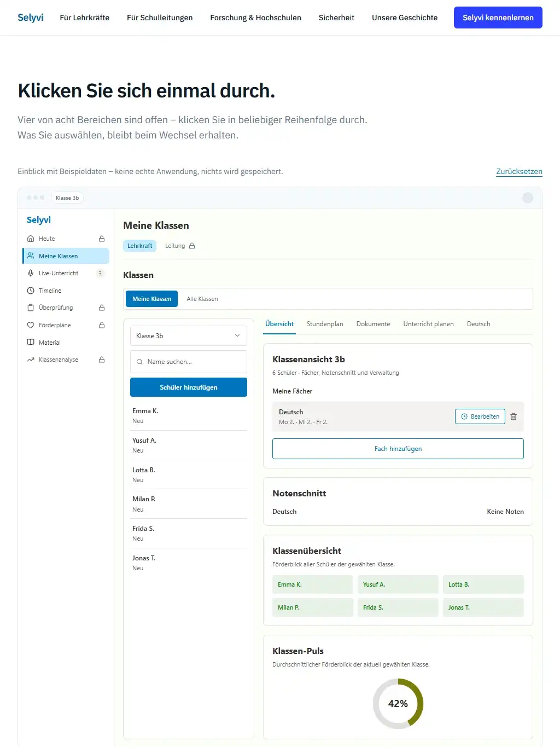Delete Deutsch subject with trash icon
Image resolution: width=560 pixels, height=747 pixels.
514,416
